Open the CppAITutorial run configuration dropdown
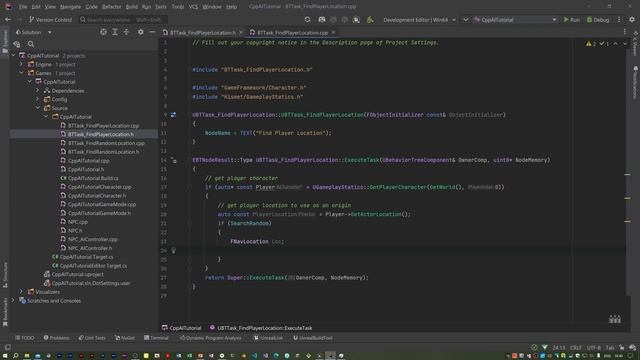 point(515,20)
